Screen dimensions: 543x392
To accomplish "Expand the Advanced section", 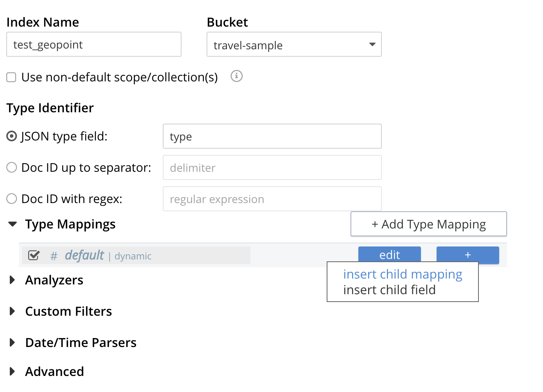I will pos(13,371).
